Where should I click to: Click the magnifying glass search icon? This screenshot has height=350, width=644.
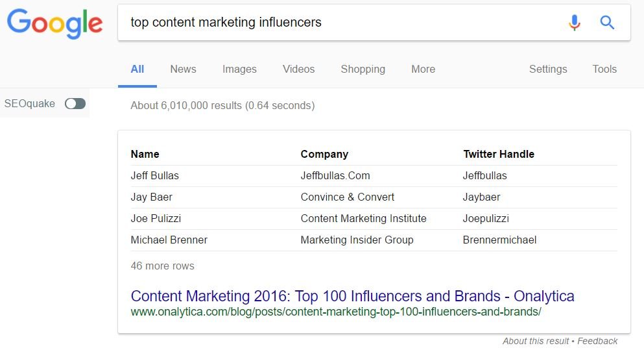[x=607, y=22]
